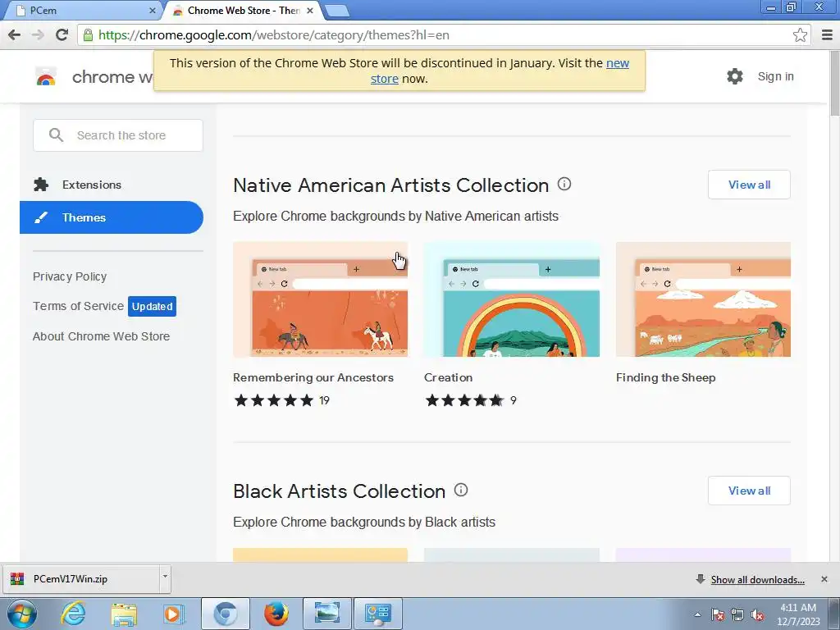Go back using browser back arrow
The height and width of the screenshot is (630, 840).
click(x=15, y=35)
